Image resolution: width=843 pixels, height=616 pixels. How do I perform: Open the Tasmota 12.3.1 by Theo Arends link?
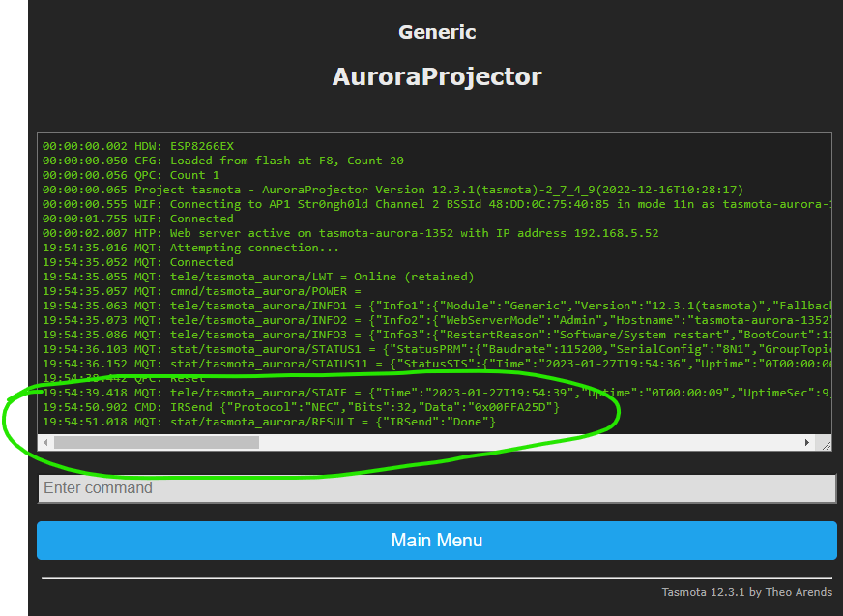pyautogui.click(x=746, y=592)
